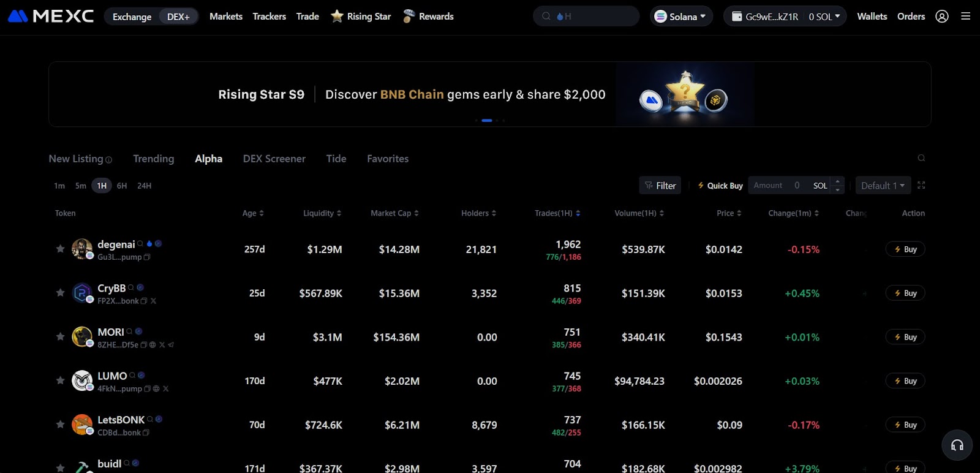Sort table by Price column
Viewport: 980px width, 473px height.
coord(729,213)
